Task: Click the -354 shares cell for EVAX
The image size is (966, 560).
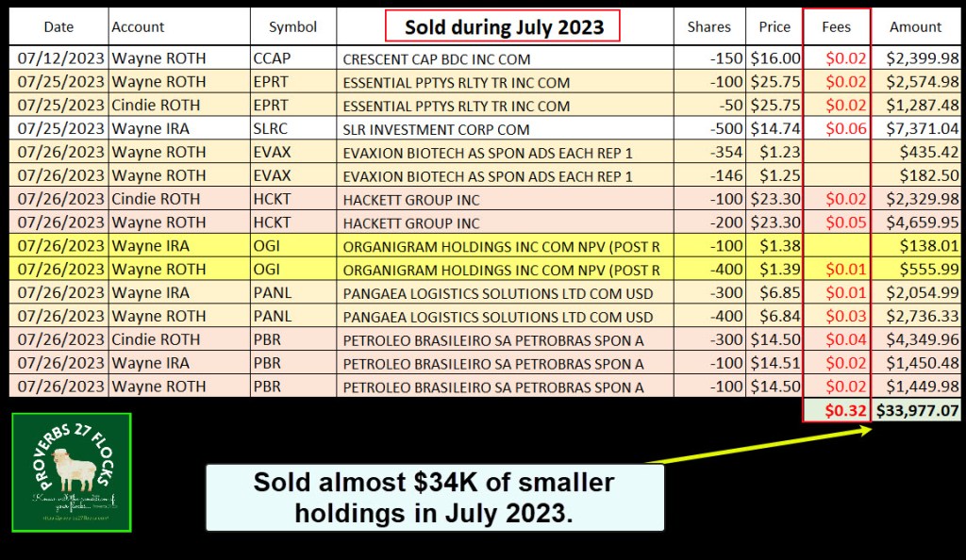Action: [x=708, y=152]
